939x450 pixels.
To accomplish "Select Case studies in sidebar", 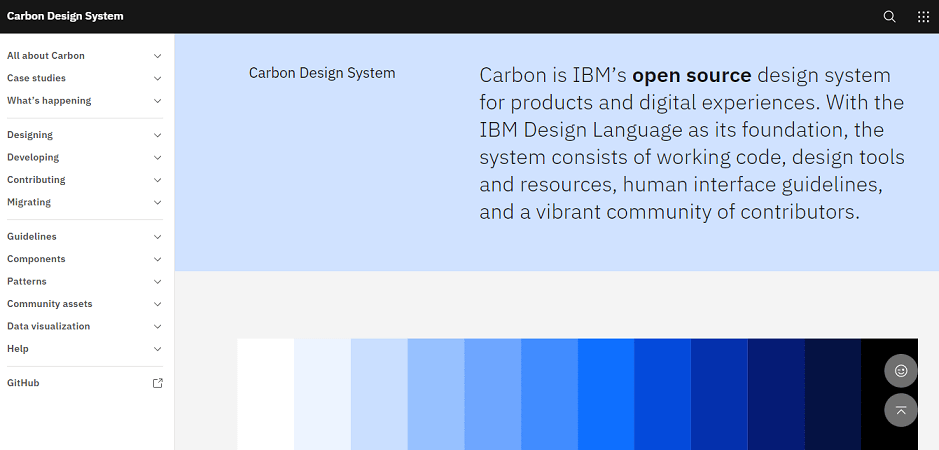I will coord(36,78).
